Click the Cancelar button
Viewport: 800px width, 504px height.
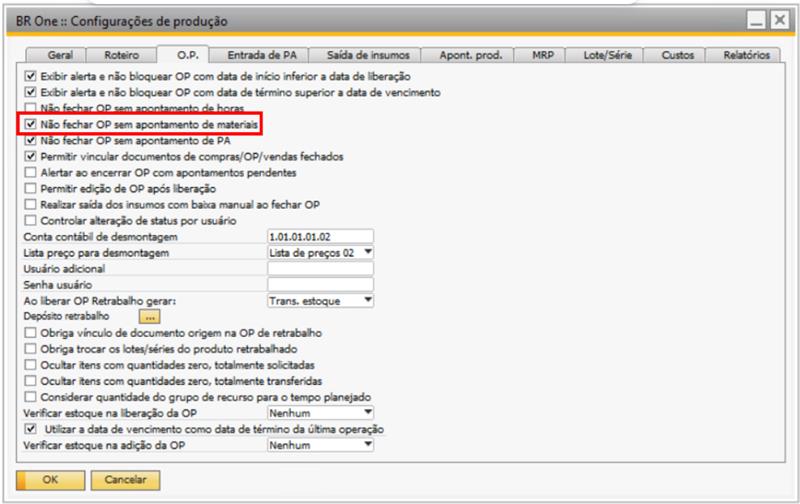[127, 480]
